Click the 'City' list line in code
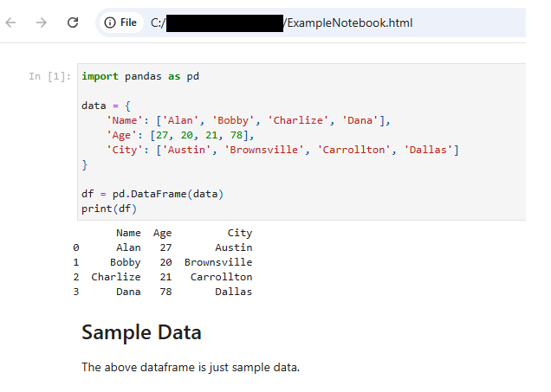This screenshot has height=392, width=551. pos(282,150)
